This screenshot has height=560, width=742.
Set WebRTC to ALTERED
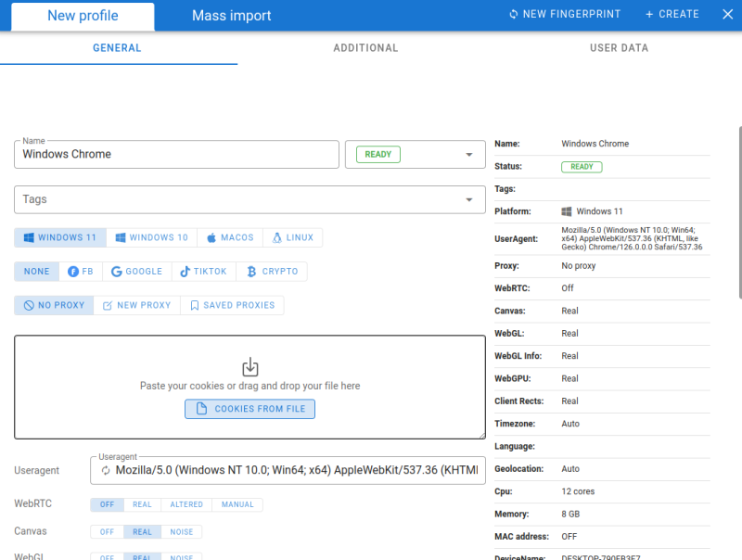click(185, 504)
